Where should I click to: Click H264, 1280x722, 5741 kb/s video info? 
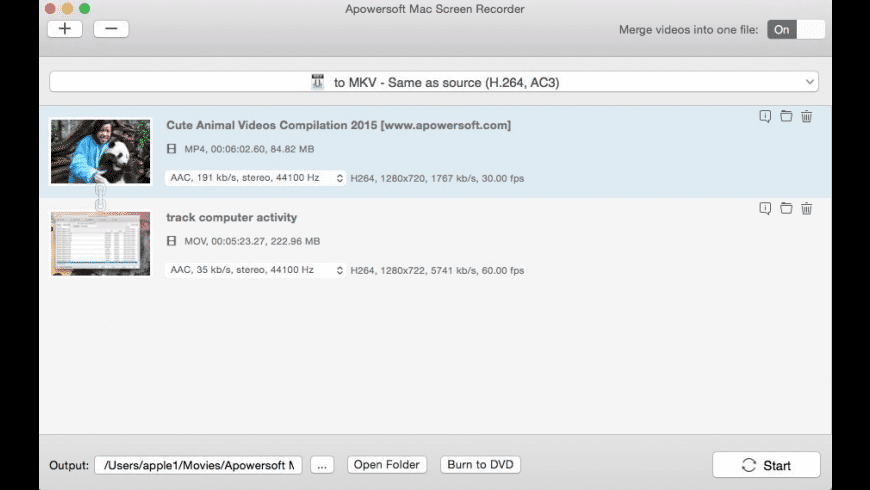(x=437, y=270)
